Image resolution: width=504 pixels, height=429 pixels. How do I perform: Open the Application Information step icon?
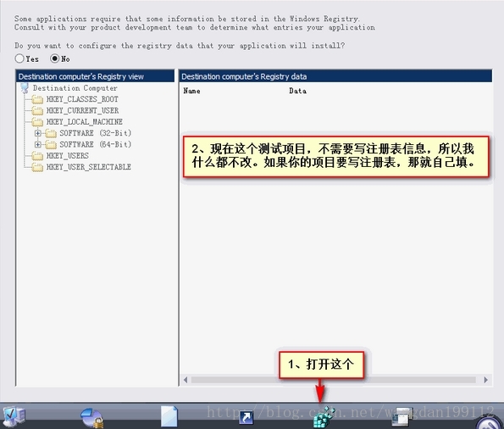(14, 417)
